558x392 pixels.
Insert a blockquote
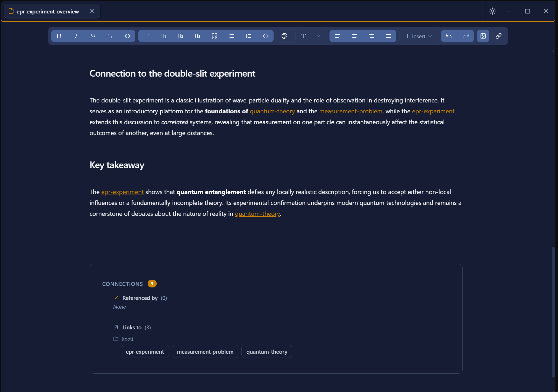(x=214, y=36)
